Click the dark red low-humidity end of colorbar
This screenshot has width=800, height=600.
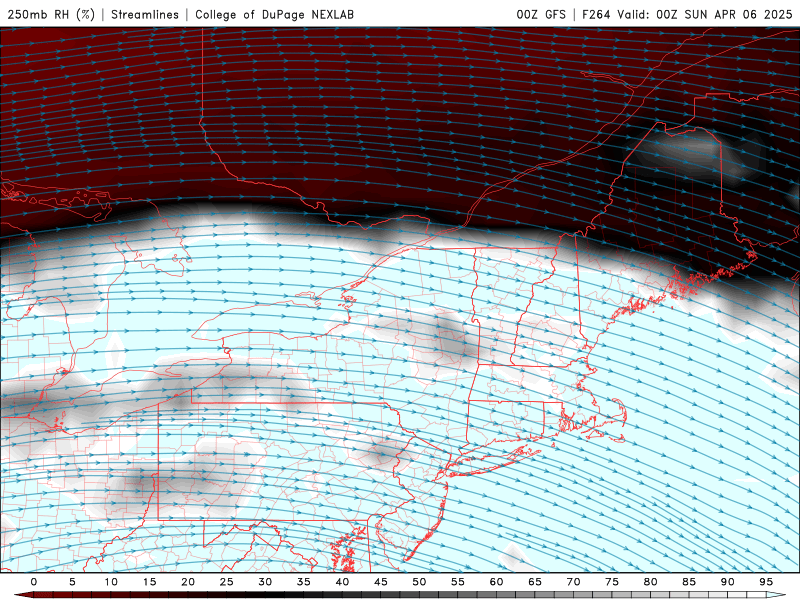coord(24,595)
